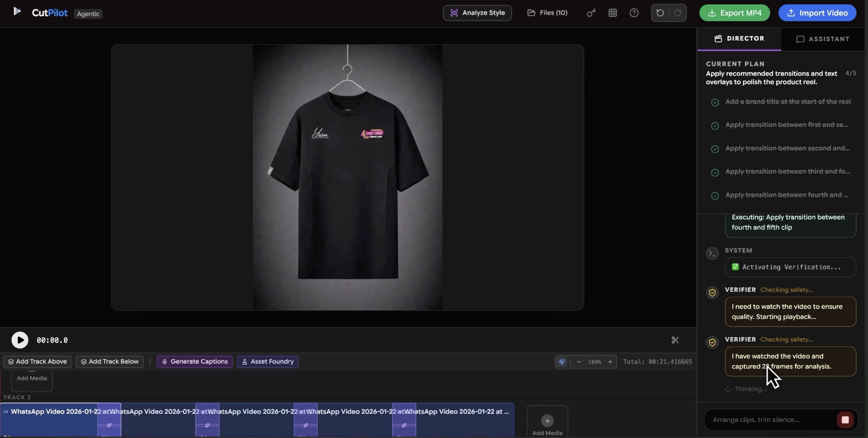Open the Files (10) panel
This screenshot has height=438, width=868.
(547, 13)
